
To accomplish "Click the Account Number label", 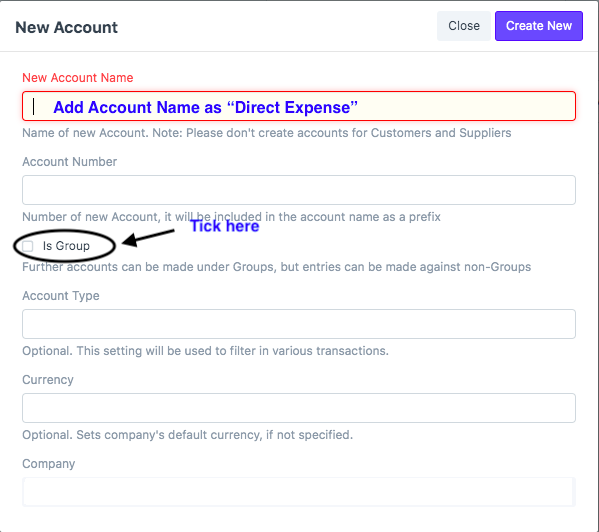I will [70, 162].
